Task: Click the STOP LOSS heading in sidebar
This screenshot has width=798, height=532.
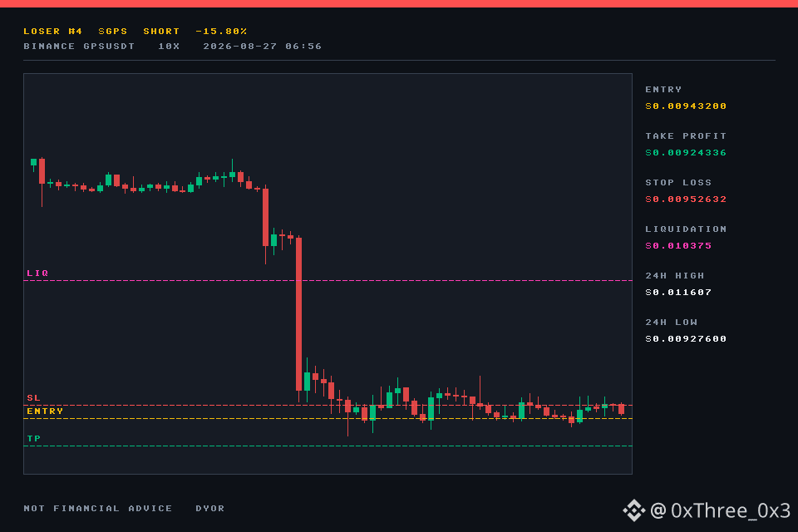Action: pyautogui.click(x=678, y=182)
